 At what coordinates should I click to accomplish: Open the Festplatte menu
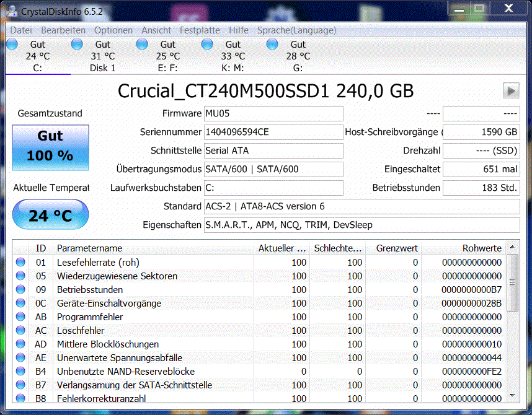200,30
